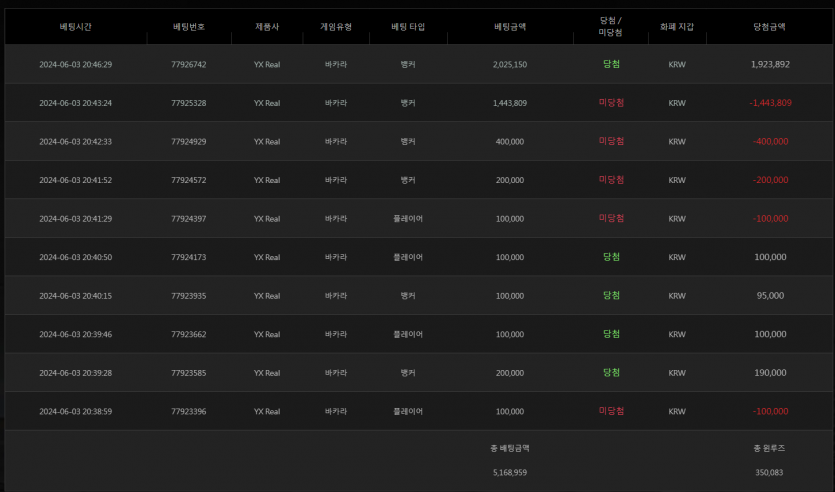Click bet number 77923662

pyautogui.click(x=189, y=334)
